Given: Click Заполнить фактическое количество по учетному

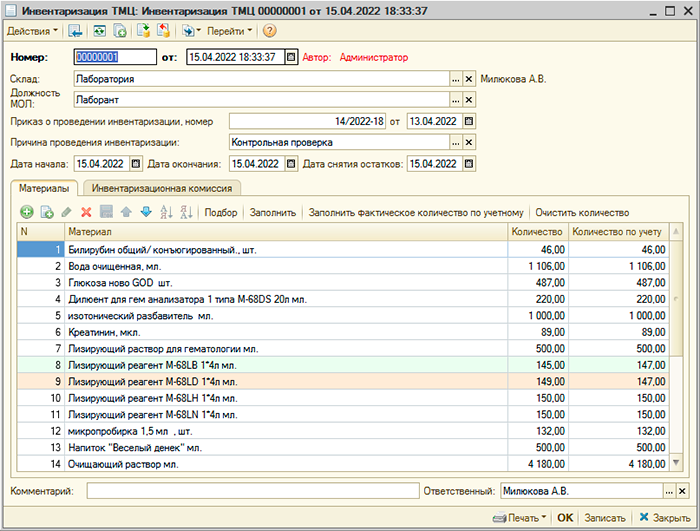Looking at the screenshot, I should [416, 212].
